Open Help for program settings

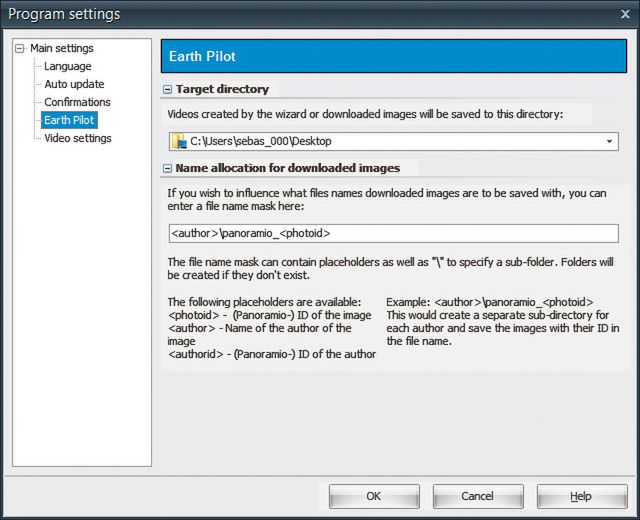point(582,496)
